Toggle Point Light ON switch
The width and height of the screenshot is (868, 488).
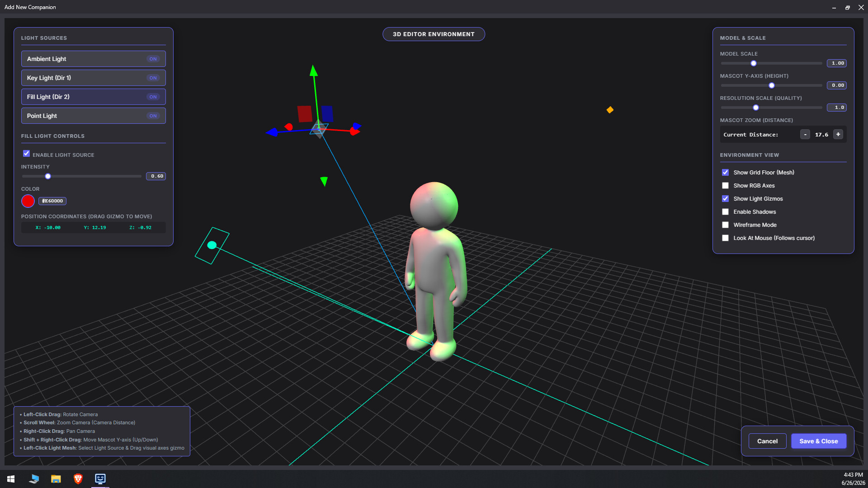tap(153, 116)
